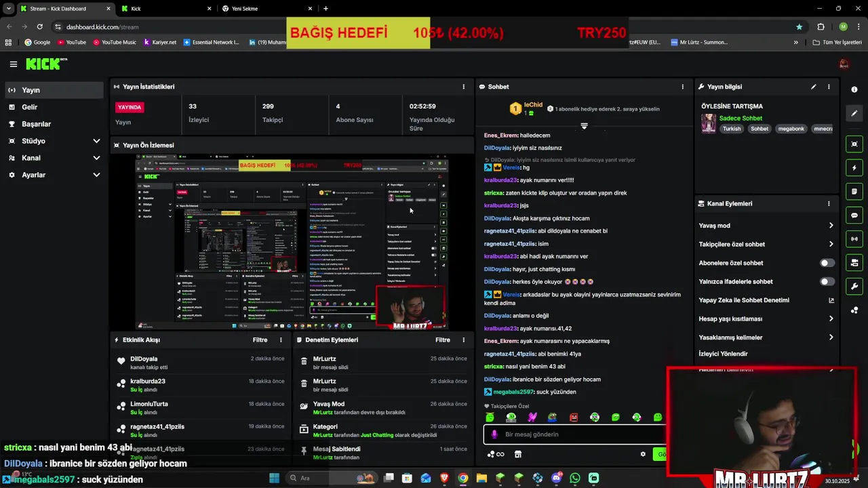Go to Gelir in sidebar
This screenshot has width=868, height=488.
coord(54,107)
